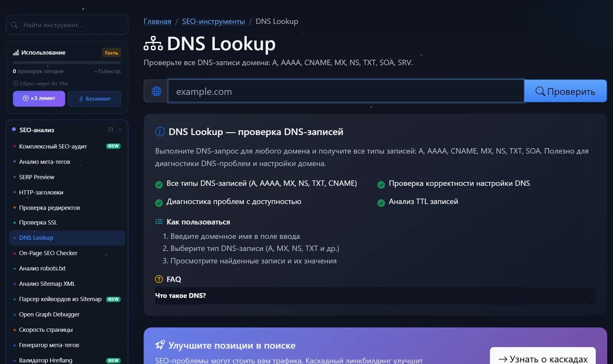Click the green check by Диагностика проблем
The height and width of the screenshot is (364, 613).
pyautogui.click(x=159, y=203)
